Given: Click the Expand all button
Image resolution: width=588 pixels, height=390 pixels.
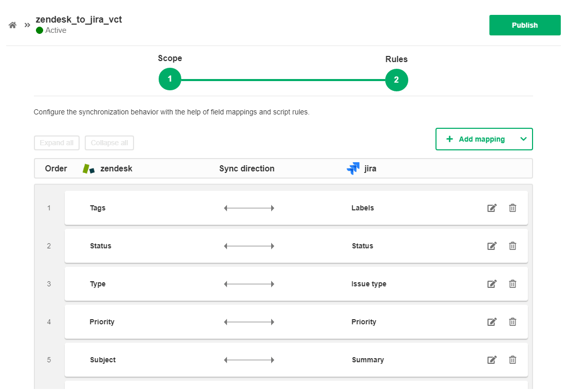Looking at the screenshot, I should pyautogui.click(x=56, y=143).
